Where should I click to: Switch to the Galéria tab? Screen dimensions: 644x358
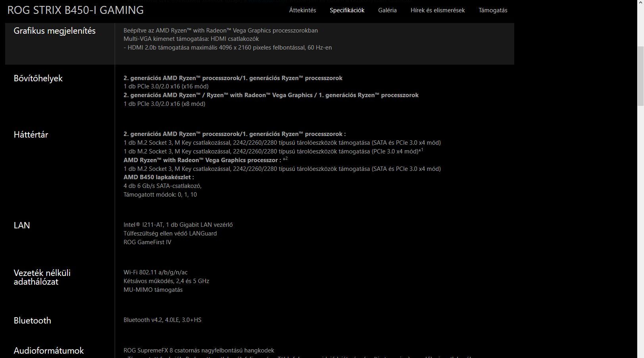click(x=387, y=10)
